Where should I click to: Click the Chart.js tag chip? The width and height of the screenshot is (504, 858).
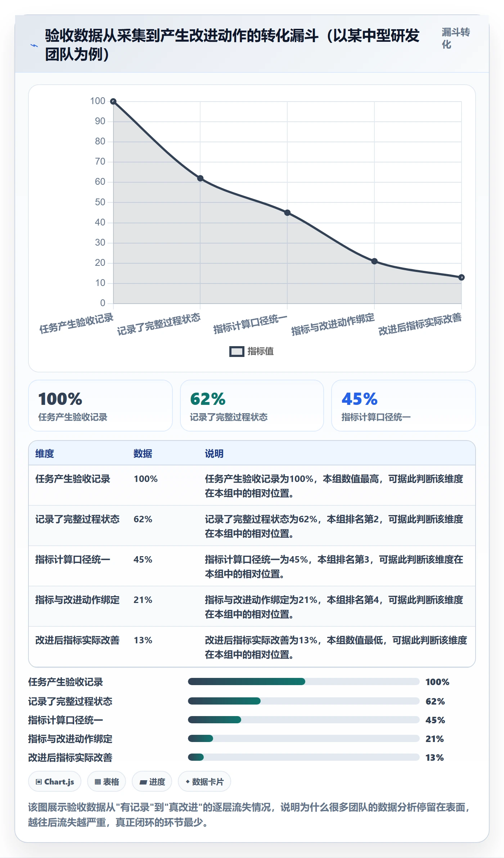(55, 782)
